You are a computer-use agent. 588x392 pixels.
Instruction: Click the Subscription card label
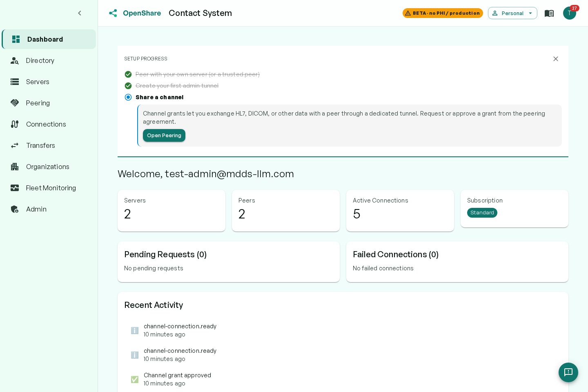(x=485, y=200)
